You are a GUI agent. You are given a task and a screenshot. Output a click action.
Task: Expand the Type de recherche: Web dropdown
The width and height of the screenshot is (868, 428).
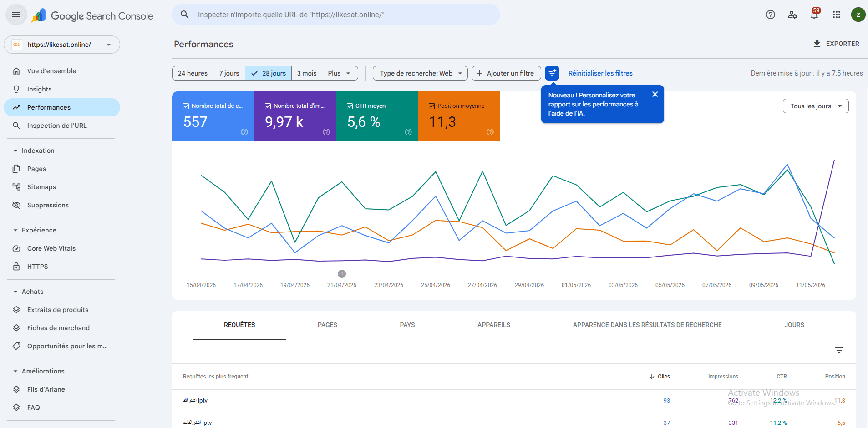click(420, 73)
